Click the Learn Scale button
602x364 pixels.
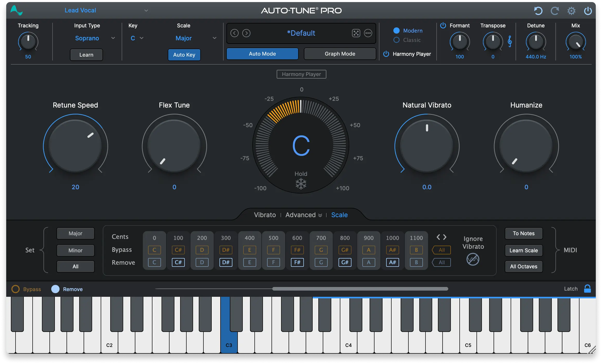pos(523,250)
